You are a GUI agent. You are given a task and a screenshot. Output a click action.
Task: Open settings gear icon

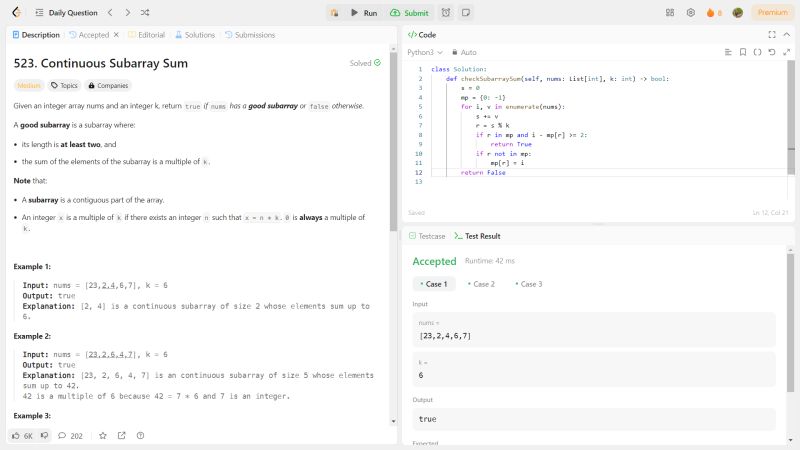coord(691,13)
